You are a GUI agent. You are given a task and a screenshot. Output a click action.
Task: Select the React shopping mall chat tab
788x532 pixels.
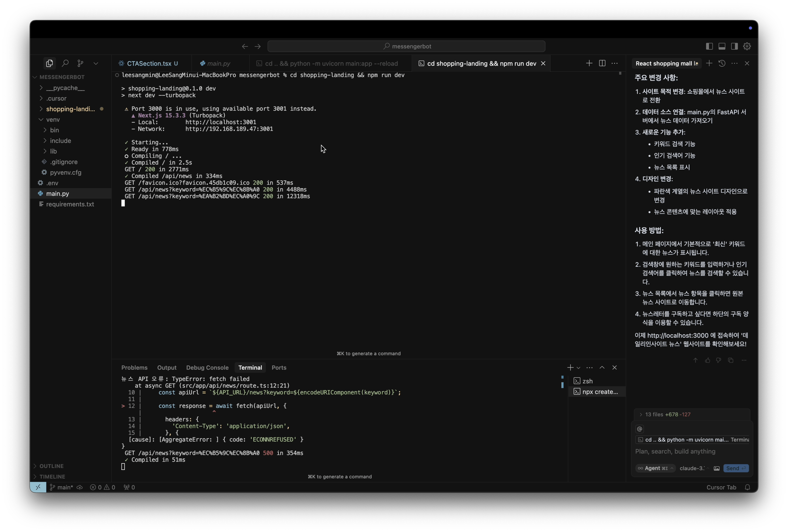tap(666, 64)
